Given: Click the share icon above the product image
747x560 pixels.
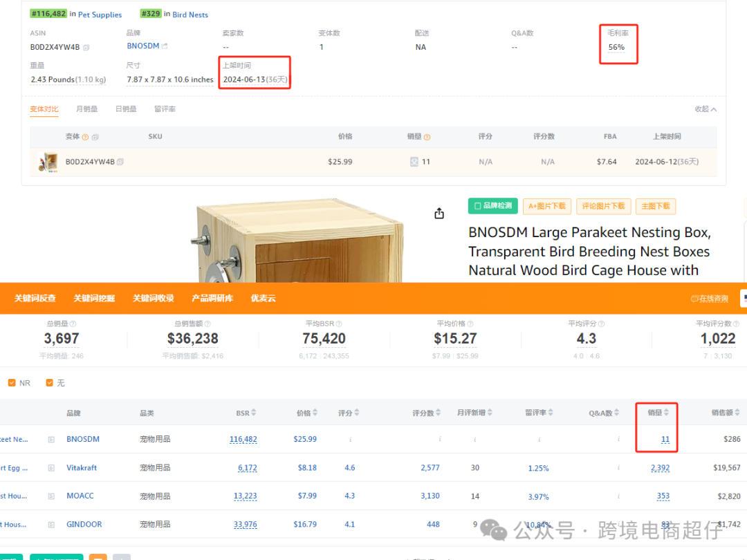Looking at the screenshot, I should [x=439, y=214].
